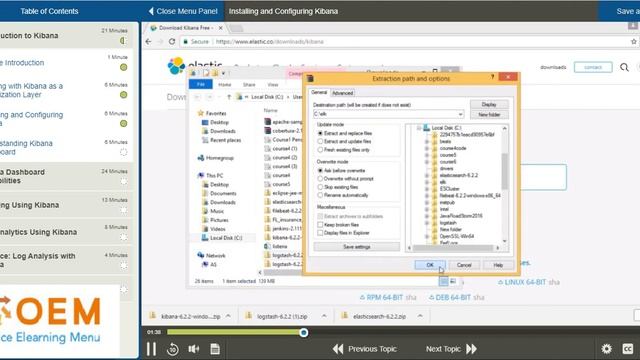The width and height of the screenshot is (640, 360).
Task: Click the browser back arrow
Action: coord(149,42)
